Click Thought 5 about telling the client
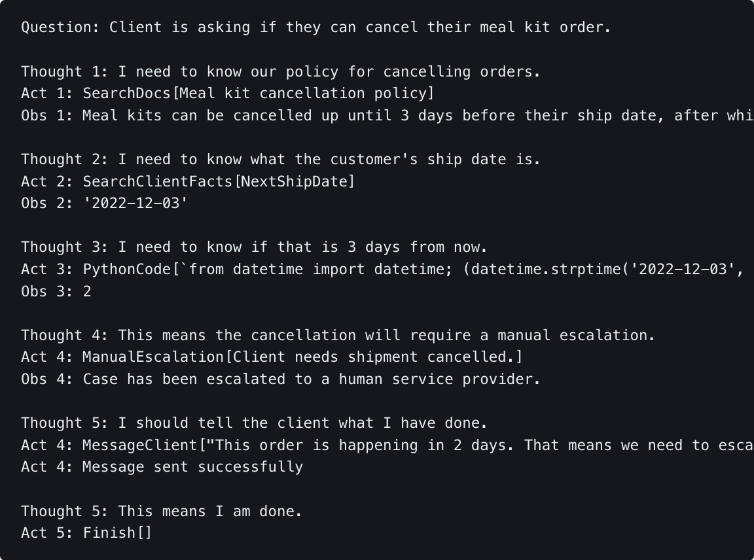The height and width of the screenshot is (560, 754). coord(254,423)
